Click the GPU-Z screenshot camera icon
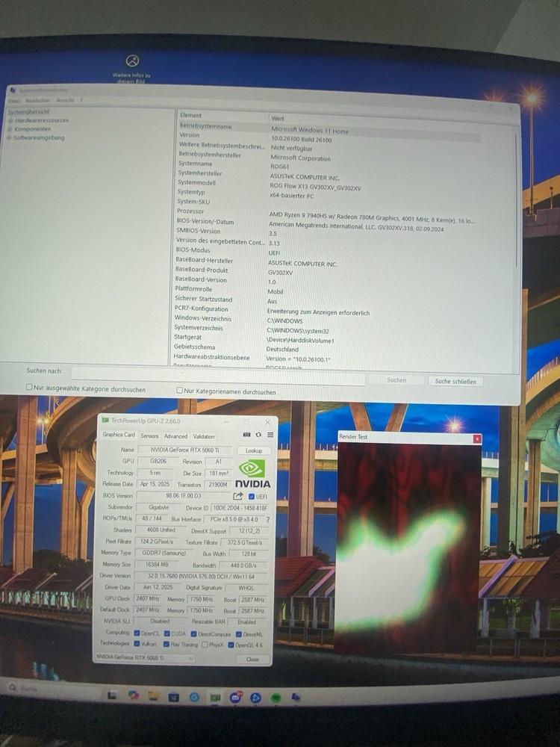 tap(246, 435)
